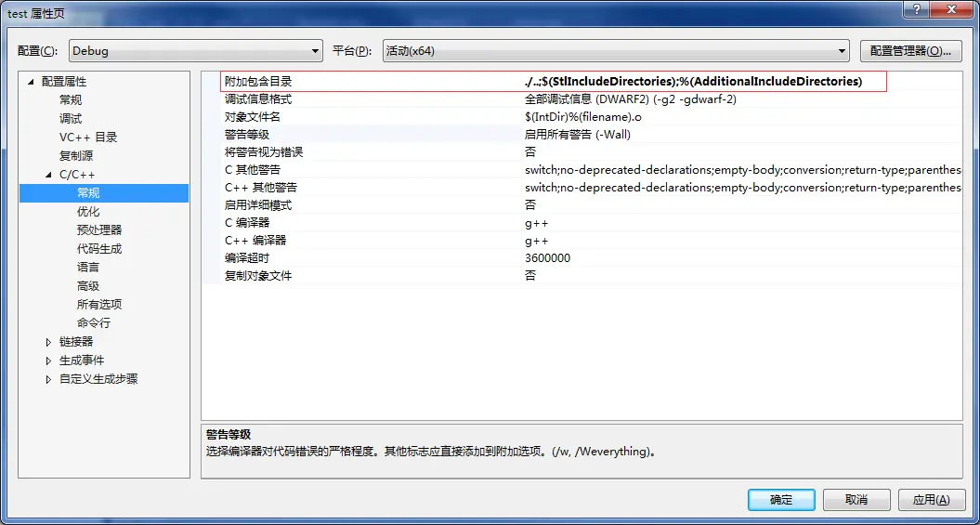This screenshot has height=525, width=980.
Task: Select the C/C++ tree item
Action: pyautogui.click(x=77, y=175)
